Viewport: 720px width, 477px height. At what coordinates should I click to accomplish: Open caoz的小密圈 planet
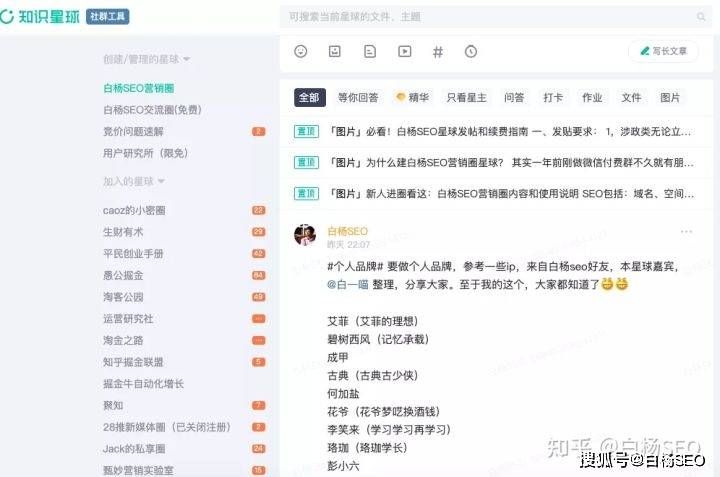click(x=134, y=211)
